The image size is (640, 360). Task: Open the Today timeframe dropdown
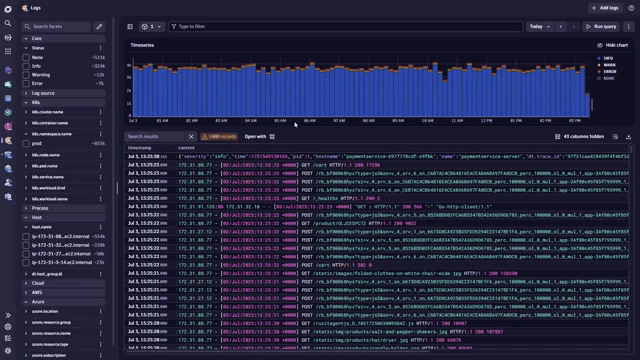(540, 27)
